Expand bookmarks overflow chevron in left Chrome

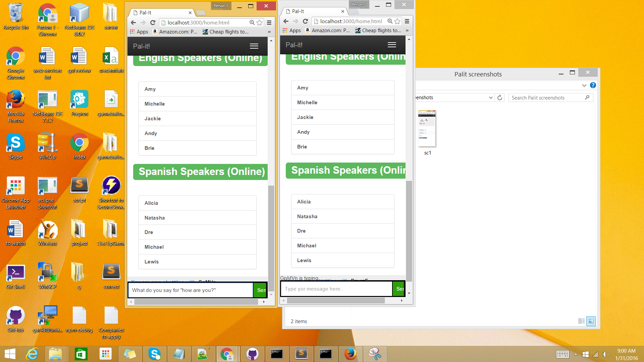pyautogui.click(x=269, y=32)
